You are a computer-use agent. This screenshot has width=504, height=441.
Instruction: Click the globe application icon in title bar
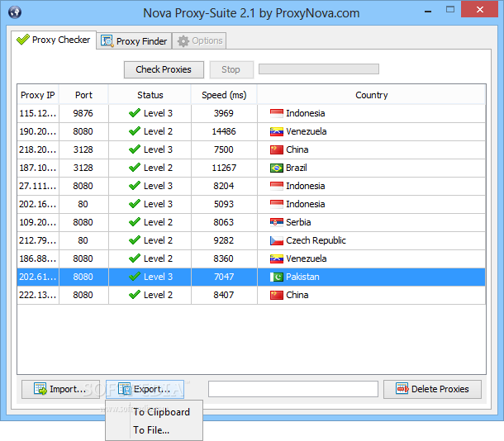coord(15,12)
